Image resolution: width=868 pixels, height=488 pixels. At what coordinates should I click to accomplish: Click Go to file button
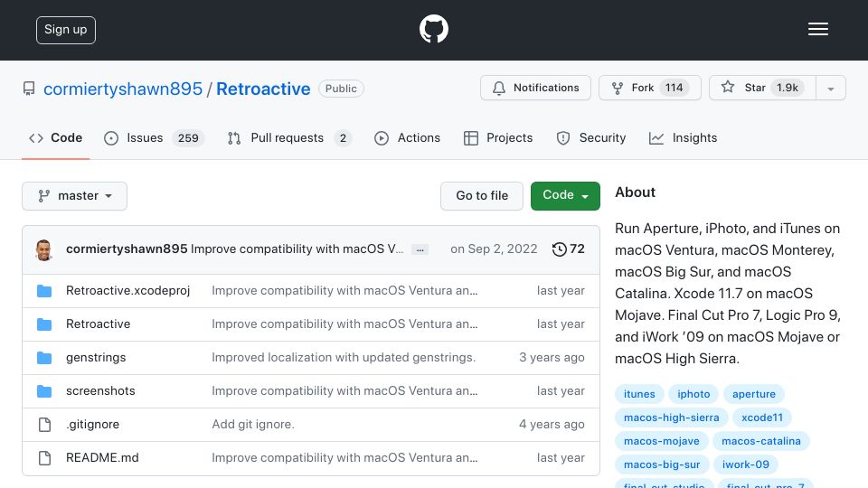(482, 196)
